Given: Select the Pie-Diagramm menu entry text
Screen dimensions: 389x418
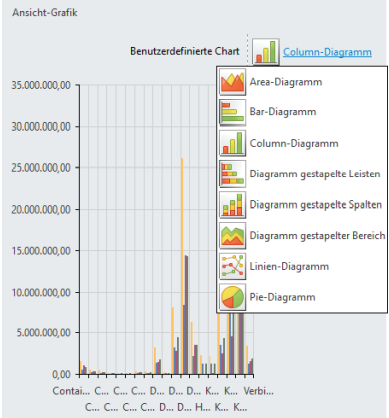Looking at the screenshot, I should (x=282, y=297).
